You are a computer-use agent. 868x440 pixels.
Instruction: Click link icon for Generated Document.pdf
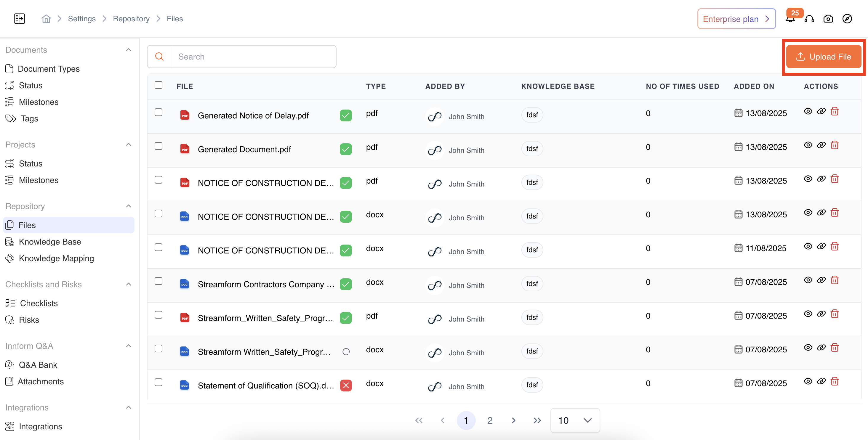point(821,145)
